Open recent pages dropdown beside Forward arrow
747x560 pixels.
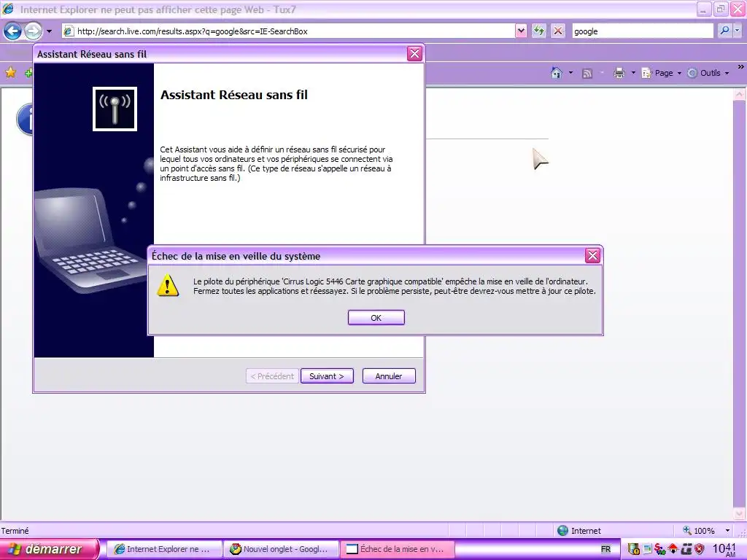[49, 31]
